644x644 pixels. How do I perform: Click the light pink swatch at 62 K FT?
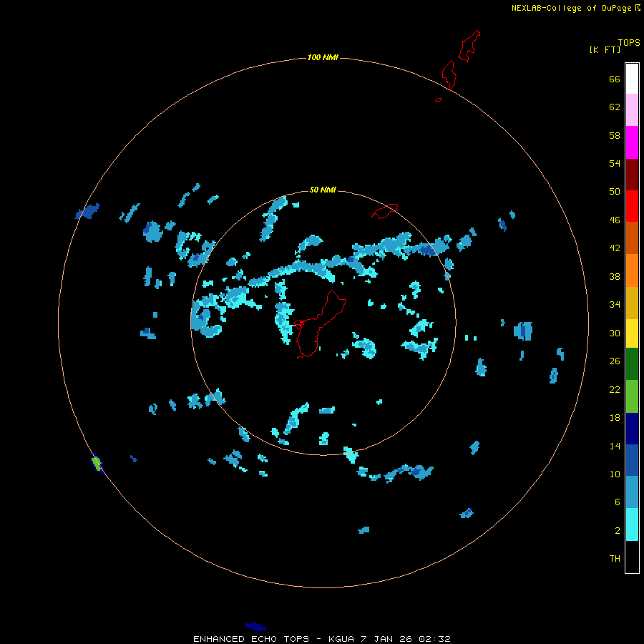pyautogui.click(x=632, y=110)
